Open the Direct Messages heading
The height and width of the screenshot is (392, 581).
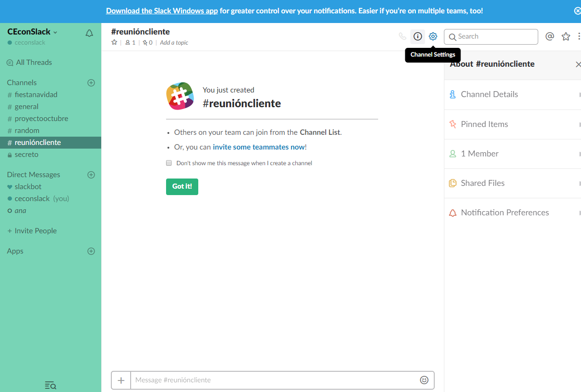34,175
